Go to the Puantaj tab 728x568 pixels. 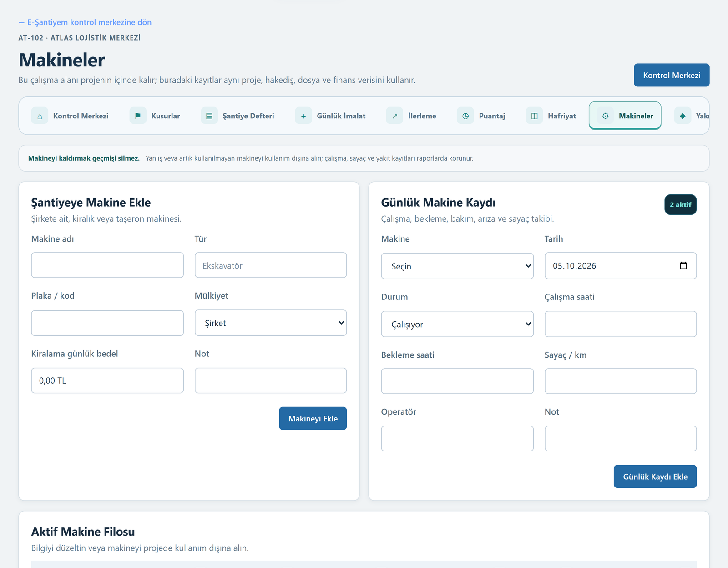[482, 116]
